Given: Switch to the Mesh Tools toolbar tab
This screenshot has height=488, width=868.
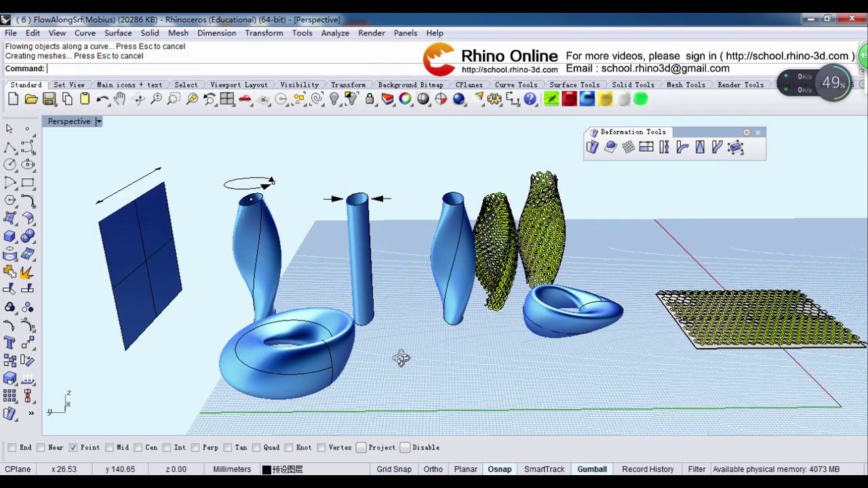Looking at the screenshot, I should pos(686,85).
